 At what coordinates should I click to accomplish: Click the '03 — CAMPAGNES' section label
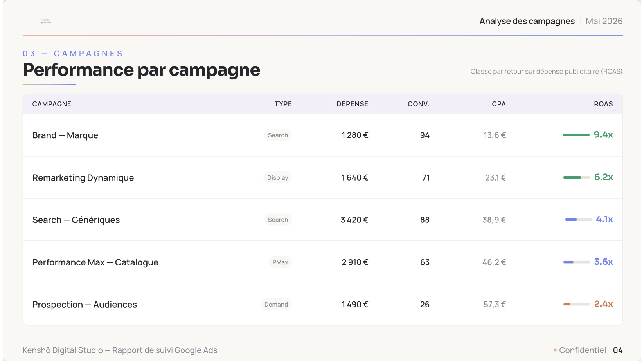click(x=73, y=54)
